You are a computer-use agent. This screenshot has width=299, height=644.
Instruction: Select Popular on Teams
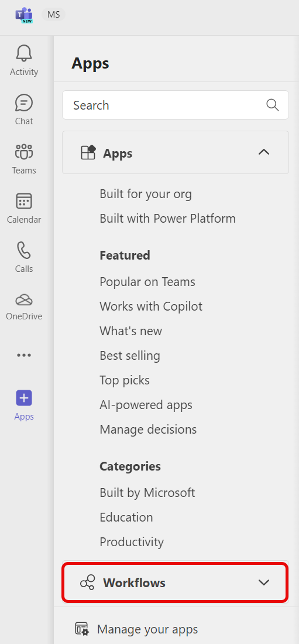147,282
